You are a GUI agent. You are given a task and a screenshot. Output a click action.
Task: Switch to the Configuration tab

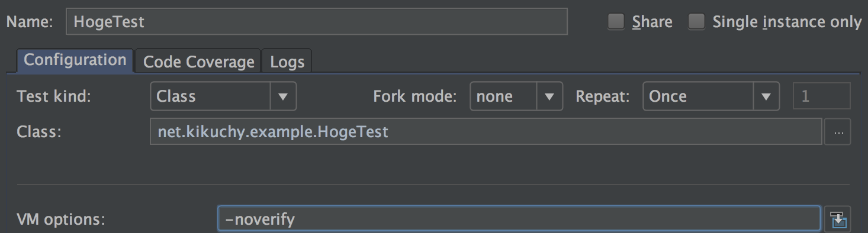(x=75, y=61)
